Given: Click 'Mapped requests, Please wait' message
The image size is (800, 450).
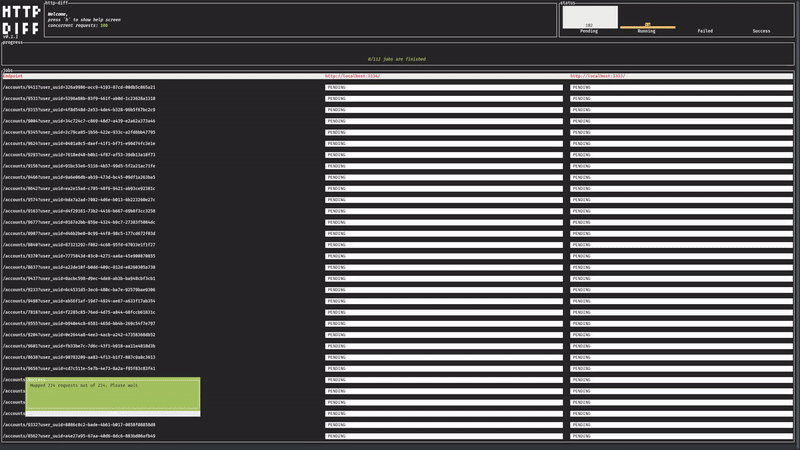Looking at the screenshot, I should (x=84, y=386).
